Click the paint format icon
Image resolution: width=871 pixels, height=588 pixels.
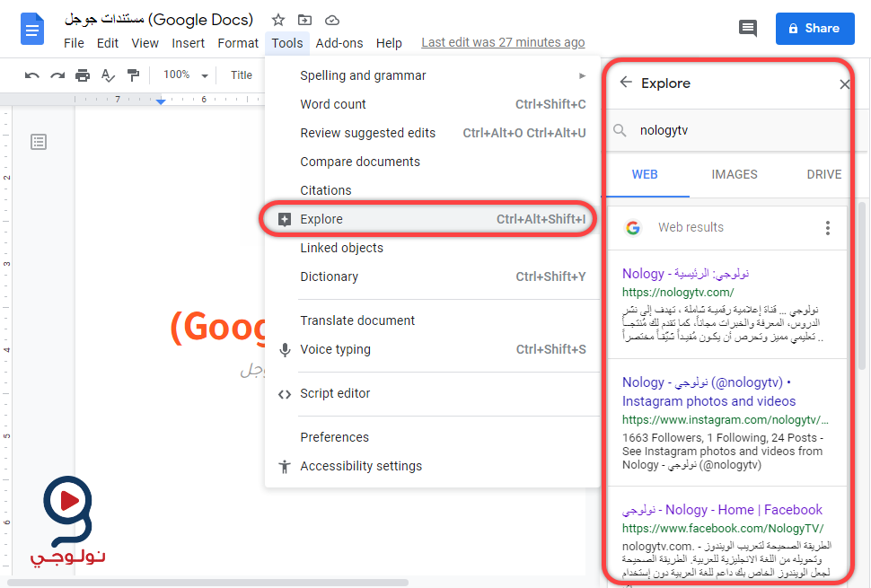[x=133, y=75]
